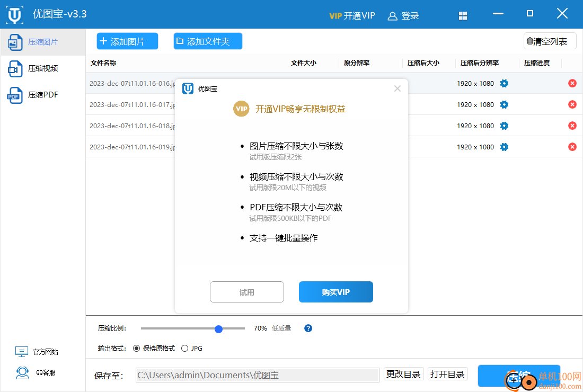Open QQ客服 support link
The image size is (583, 392).
(x=37, y=373)
